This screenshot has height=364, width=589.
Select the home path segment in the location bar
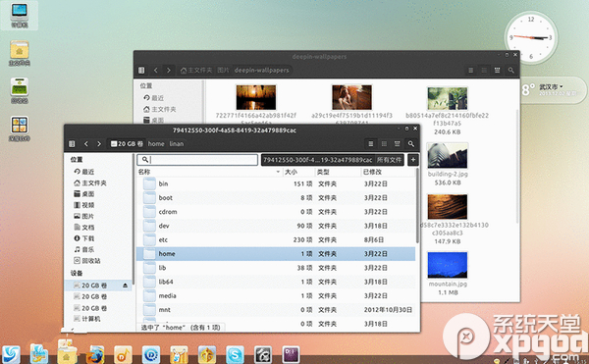click(x=156, y=143)
